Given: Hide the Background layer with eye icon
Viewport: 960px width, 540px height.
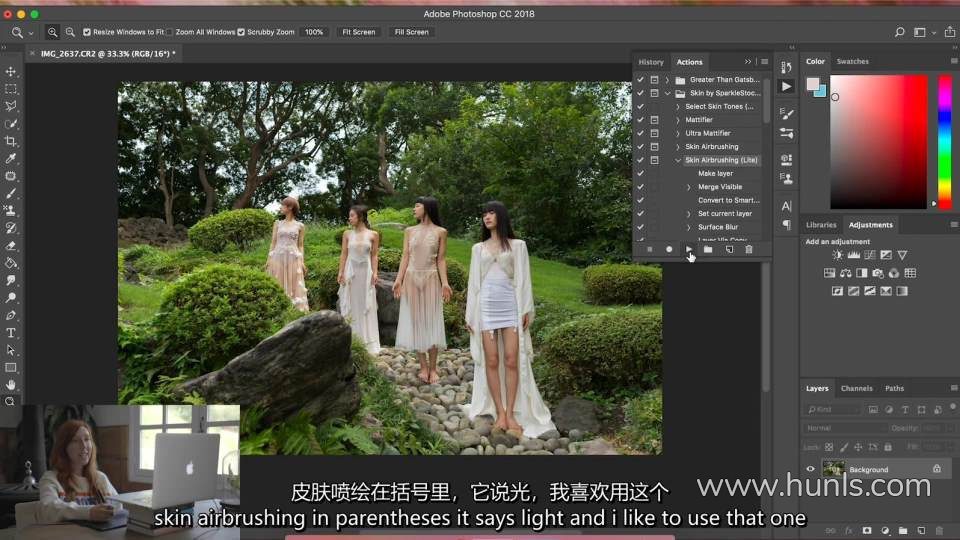Looking at the screenshot, I should (811, 469).
